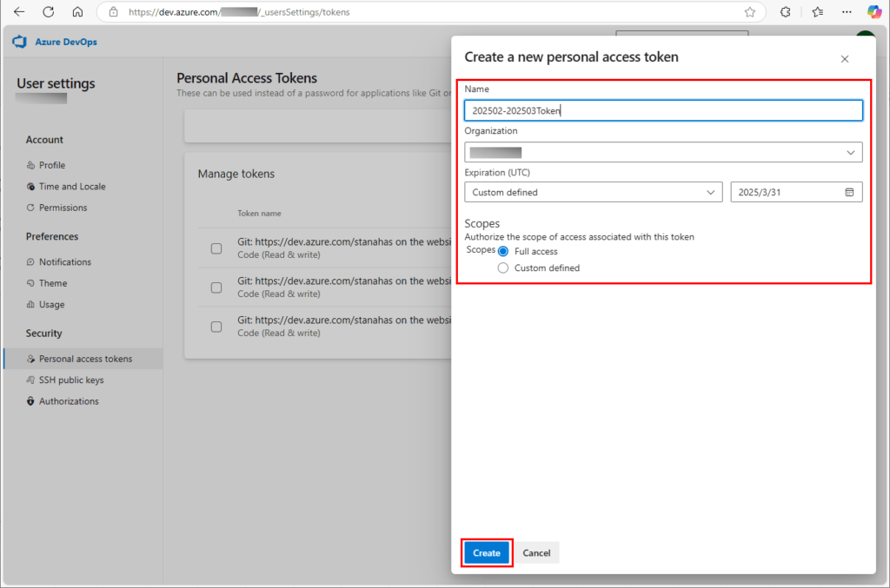Go to Personal access tokens section

click(x=31, y=358)
